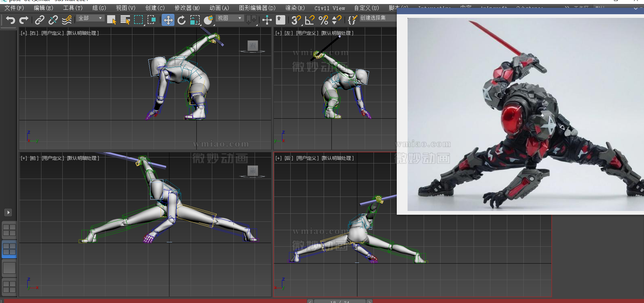Viewport: 644px width, 303px height.
Task: Expand the reference coordinate system dropdown (视图)
Action: pyautogui.click(x=230, y=18)
